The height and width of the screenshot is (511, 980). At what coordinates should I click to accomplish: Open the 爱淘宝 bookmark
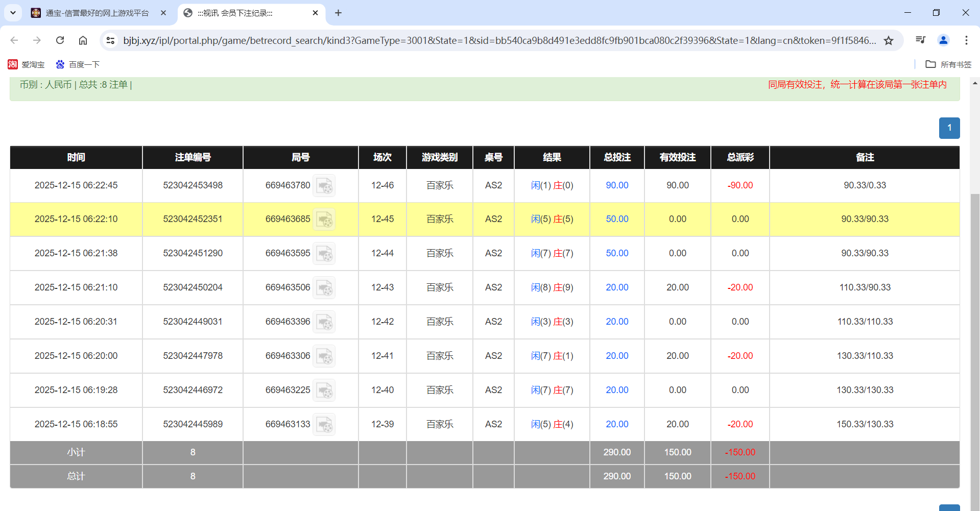(x=27, y=64)
